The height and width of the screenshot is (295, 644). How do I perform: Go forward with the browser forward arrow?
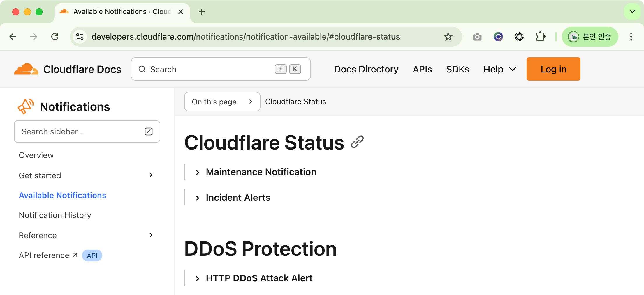point(34,37)
